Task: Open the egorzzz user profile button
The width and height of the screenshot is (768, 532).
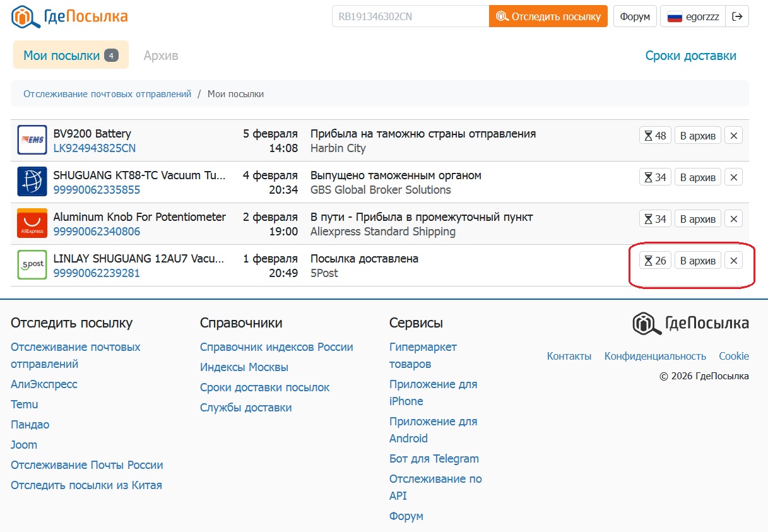Action: click(693, 16)
